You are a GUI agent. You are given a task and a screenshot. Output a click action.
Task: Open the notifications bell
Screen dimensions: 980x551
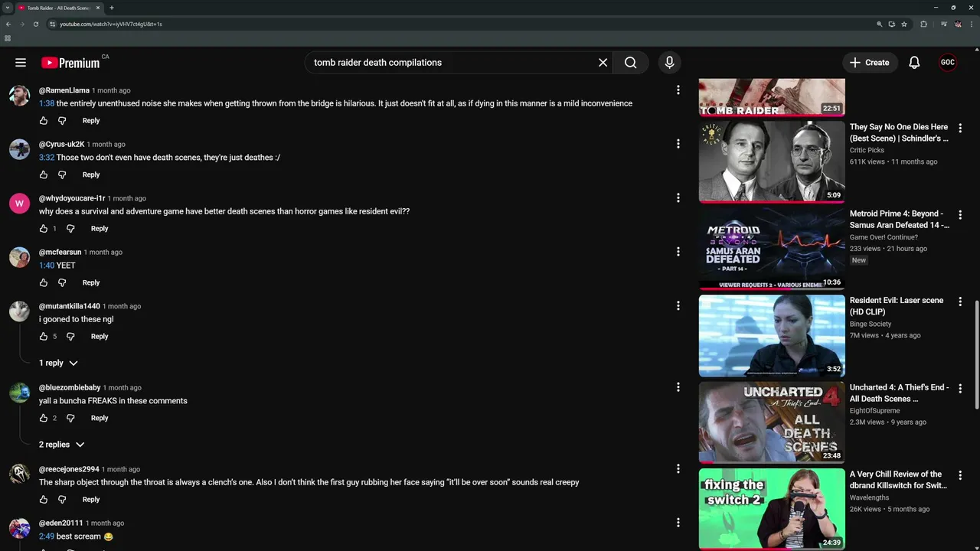click(914, 63)
